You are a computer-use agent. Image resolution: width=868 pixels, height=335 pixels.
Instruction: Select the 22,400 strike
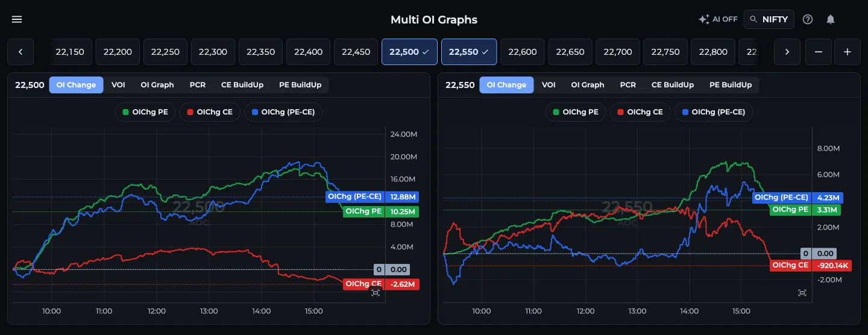(308, 52)
